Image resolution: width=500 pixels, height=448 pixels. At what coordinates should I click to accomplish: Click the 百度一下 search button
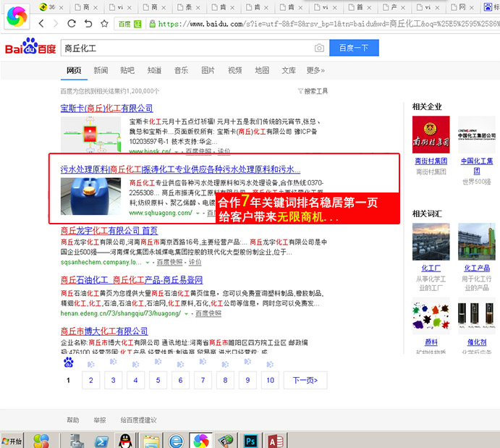pyautogui.click(x=354, y=48)
